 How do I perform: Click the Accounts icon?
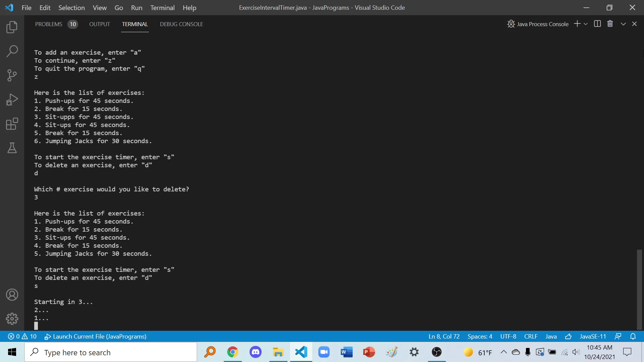pyautogui.click(x=12, y=295)
